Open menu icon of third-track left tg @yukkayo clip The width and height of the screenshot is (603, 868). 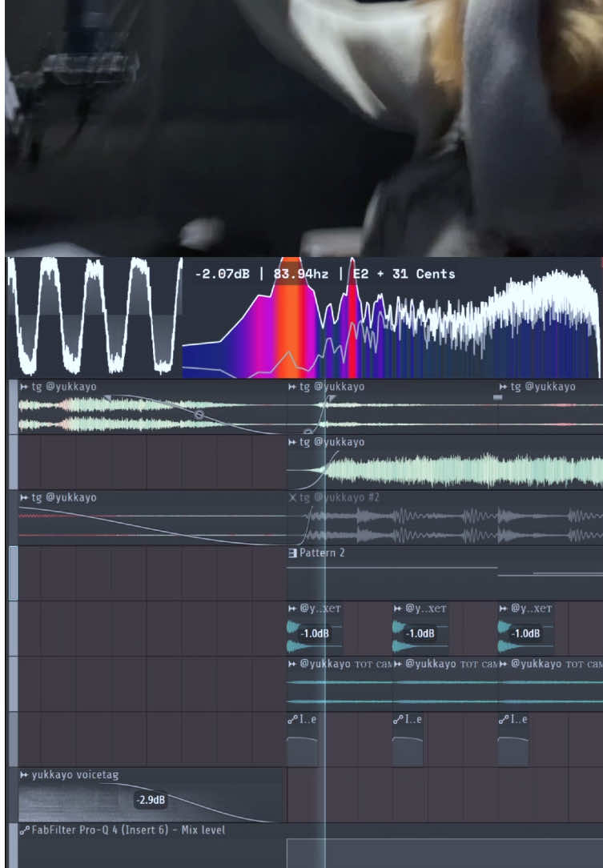point(24,498)
